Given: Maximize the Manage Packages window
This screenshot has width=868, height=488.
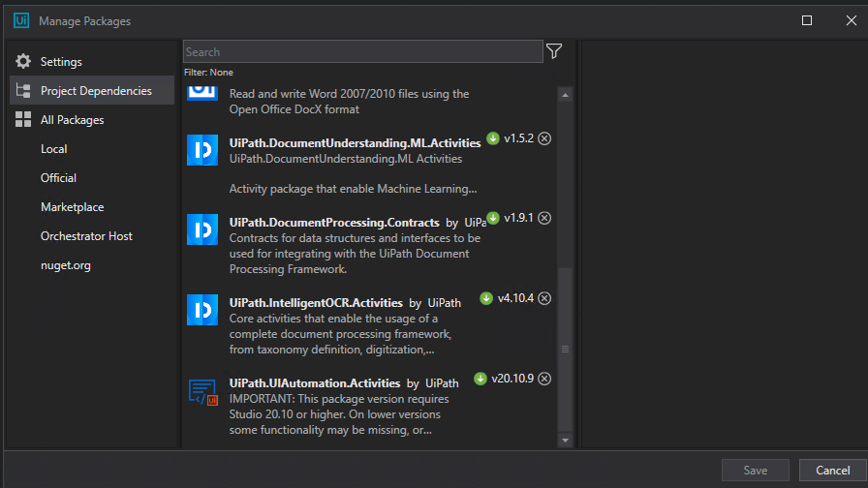Looking at the screenshot, I should click(807, 20).
